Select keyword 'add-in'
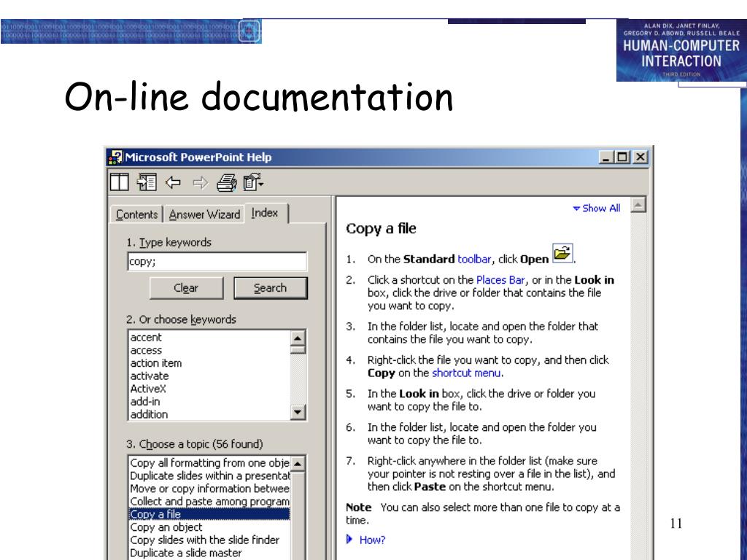This screenshot has width=747, height=560. [209, 402]
